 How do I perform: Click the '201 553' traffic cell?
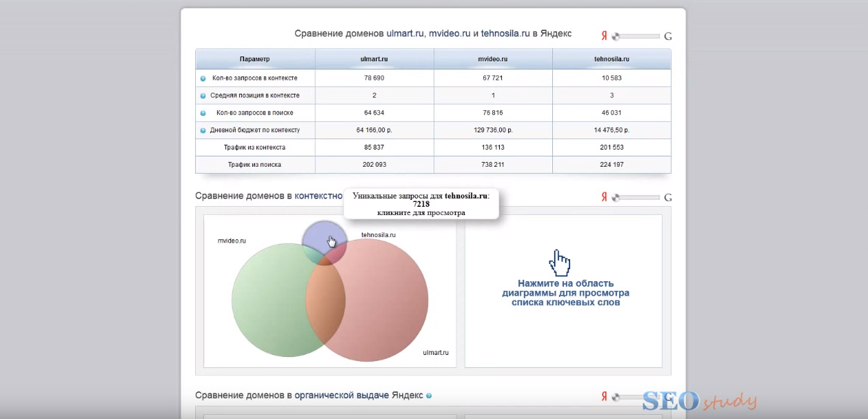(612, 147)
